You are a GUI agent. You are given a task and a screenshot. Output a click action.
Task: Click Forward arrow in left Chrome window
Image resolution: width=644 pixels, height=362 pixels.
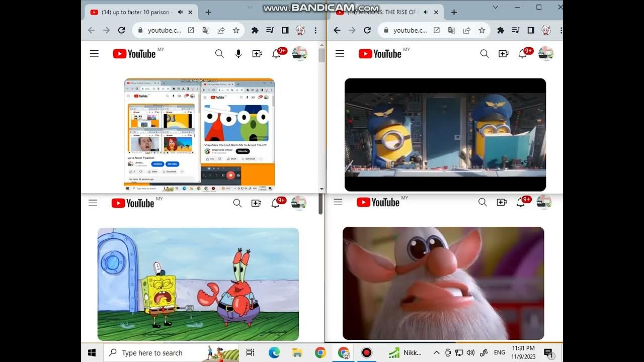click(x=106, y=30)
